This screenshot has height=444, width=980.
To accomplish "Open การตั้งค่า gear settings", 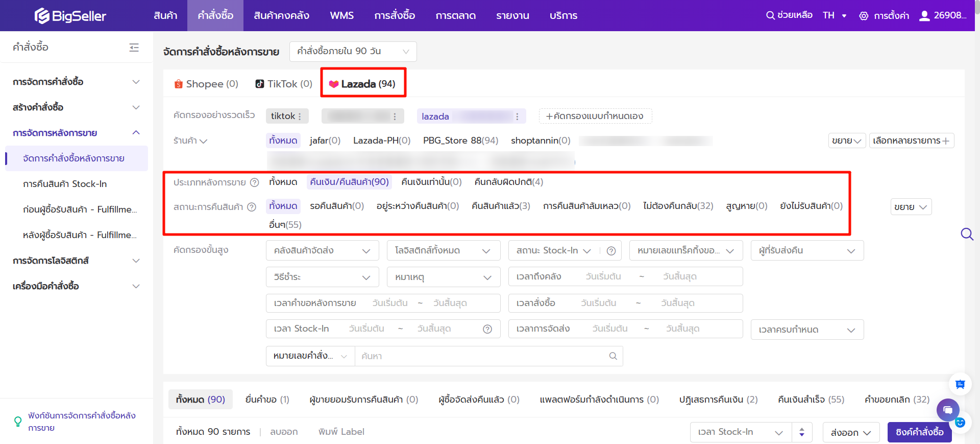I will coord(884,16).
